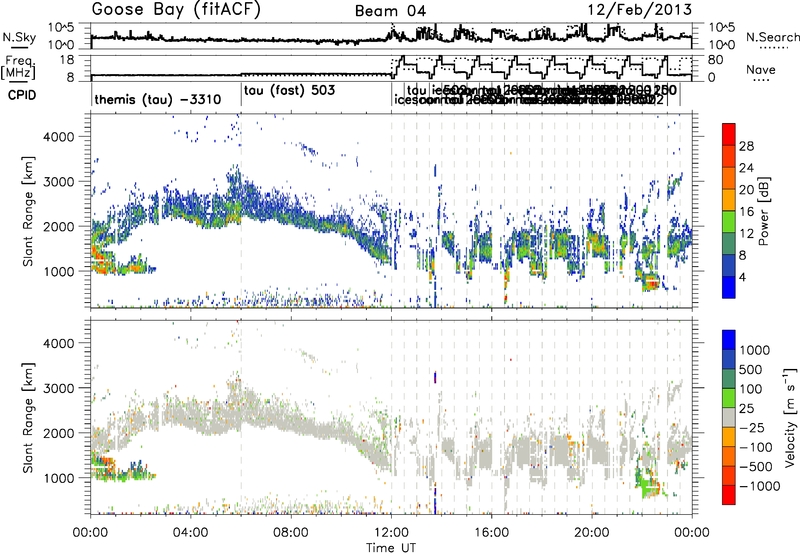
Task: Select Velocity panel's "Slant Range [km]" axis title
Action: coord(28,418)
